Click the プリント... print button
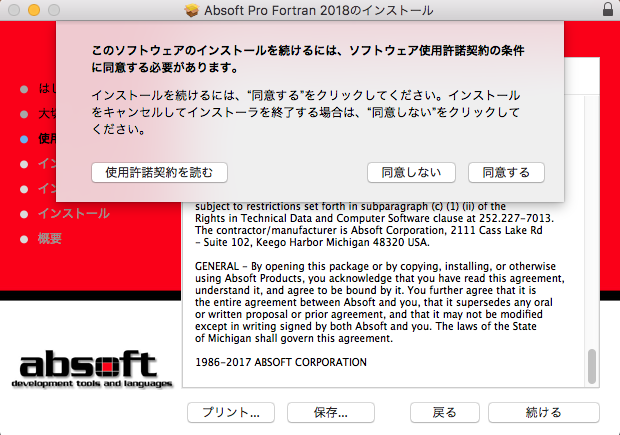Image resolution: width=620 pixels, height=435 pixels. [x=231, y=412]
